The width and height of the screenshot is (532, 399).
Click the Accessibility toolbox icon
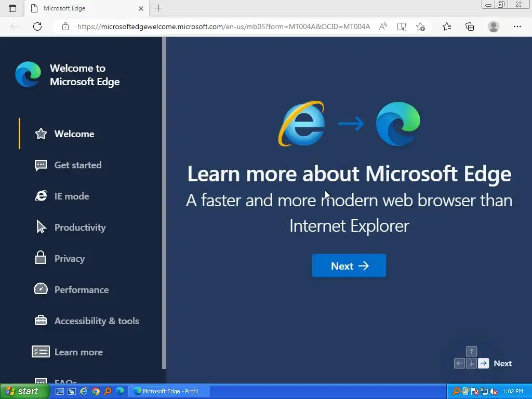[x=41, y=320]
